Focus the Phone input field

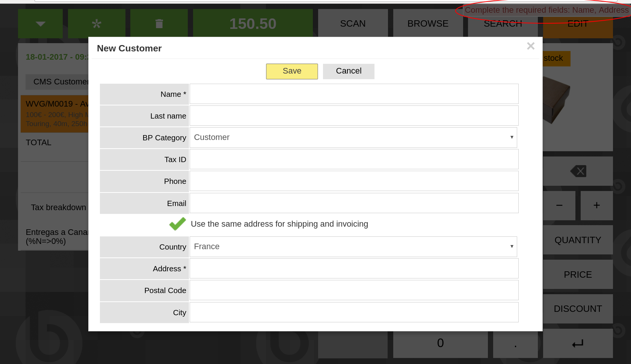(x=354, y=181)
